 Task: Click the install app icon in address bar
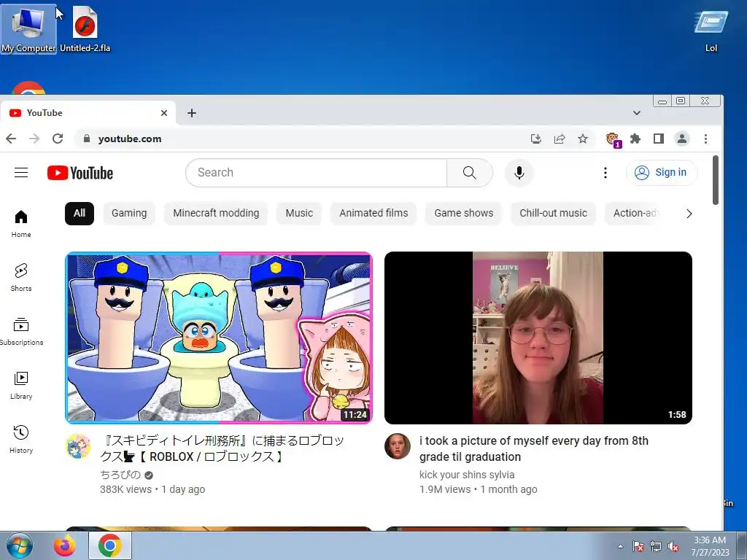536,139
